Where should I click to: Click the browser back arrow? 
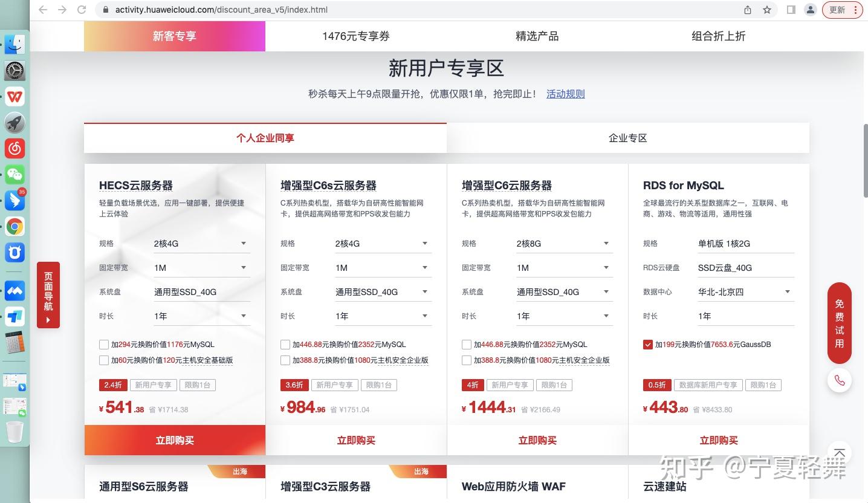point(42,10)
